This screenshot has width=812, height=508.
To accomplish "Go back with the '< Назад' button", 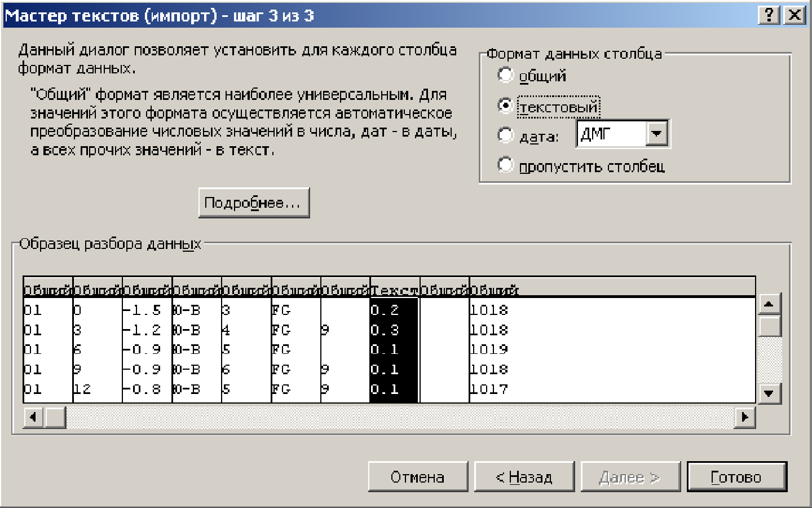I will (x=524, y=477).
